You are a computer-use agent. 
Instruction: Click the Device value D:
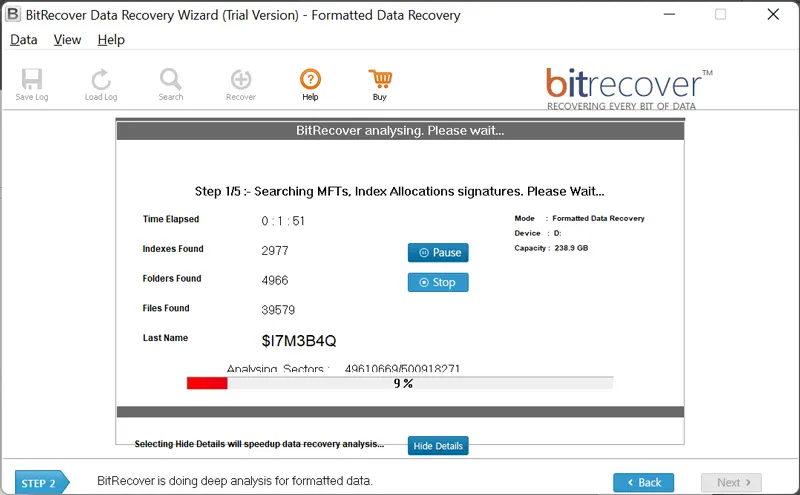[558, 233]
